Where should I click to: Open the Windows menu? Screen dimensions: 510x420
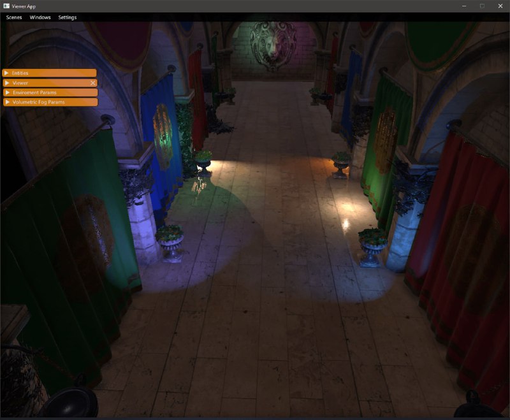tap(40, 17)
